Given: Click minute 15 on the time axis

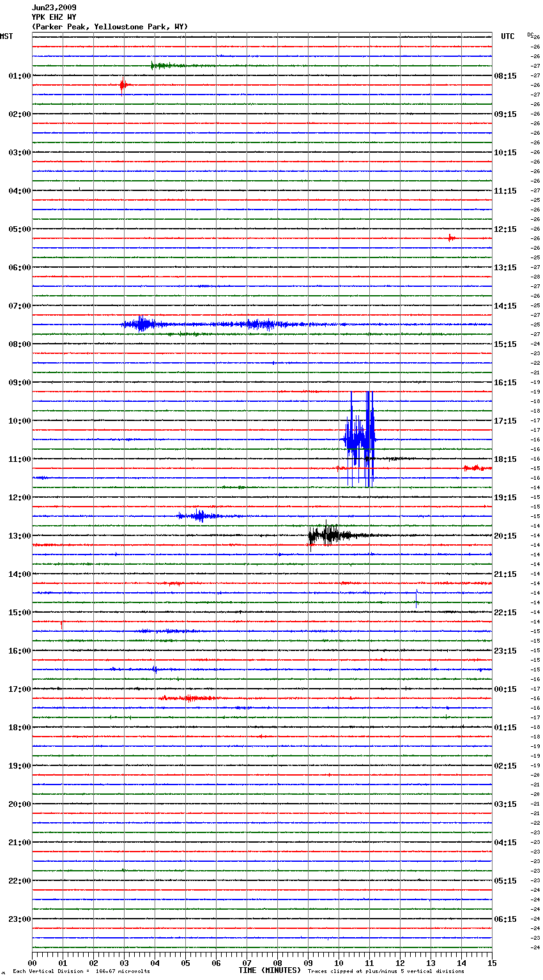Looking at the screenshot, I should [492, 963].
